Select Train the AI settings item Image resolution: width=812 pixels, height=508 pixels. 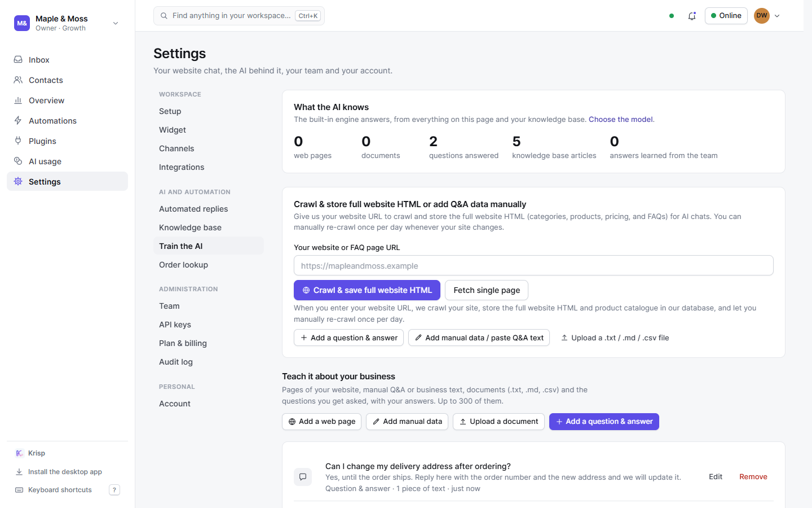click(x=209, y=246)
